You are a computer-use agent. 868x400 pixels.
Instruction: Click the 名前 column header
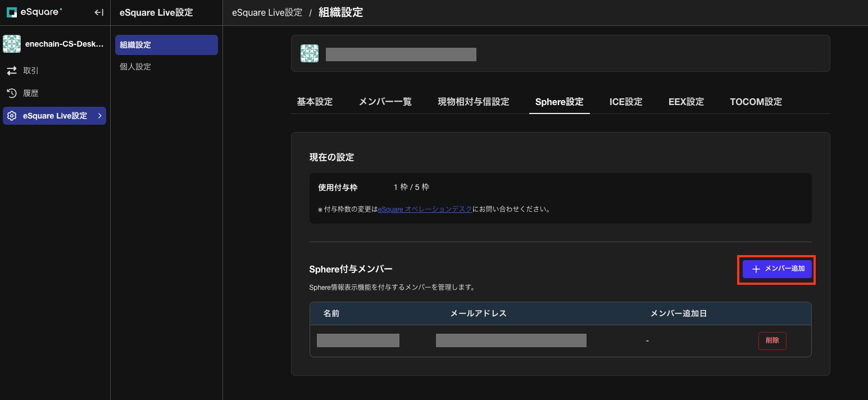pos(331,313)
